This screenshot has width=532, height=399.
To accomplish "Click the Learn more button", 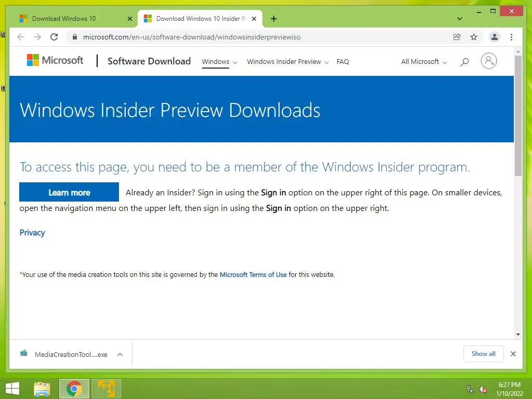I will pyautogui.click(x=69, y=192).
